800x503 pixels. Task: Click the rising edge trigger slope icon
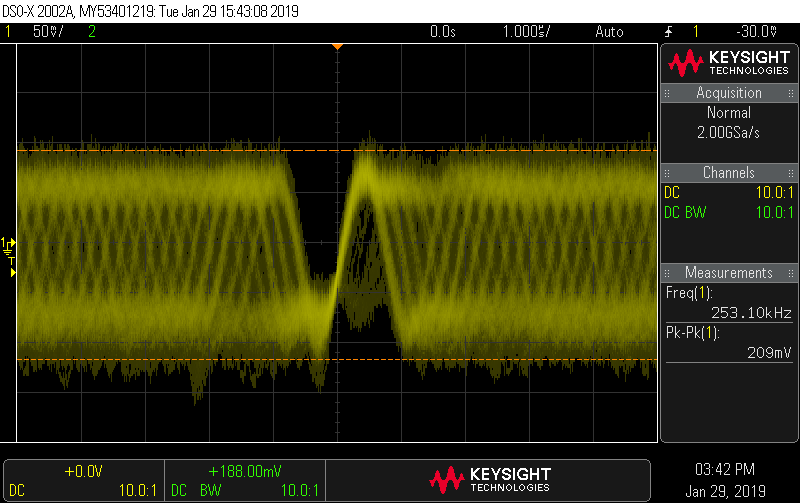point(668,32)
